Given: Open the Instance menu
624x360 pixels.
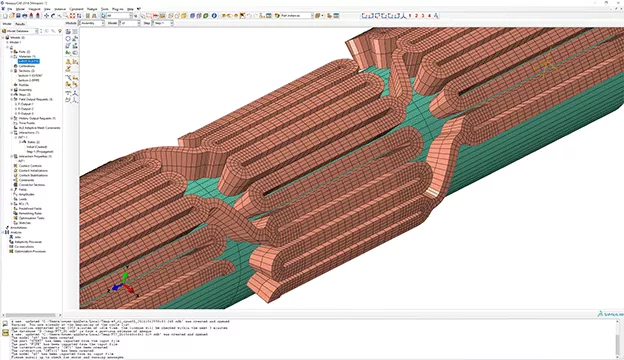Looking at the screenshot, I should 60,9.
